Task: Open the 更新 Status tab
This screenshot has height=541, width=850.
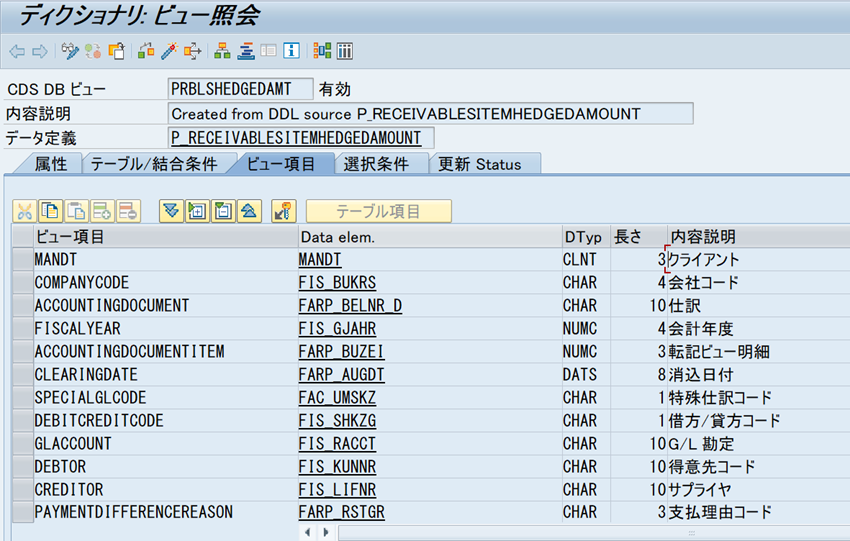Action: coord(480,164)
